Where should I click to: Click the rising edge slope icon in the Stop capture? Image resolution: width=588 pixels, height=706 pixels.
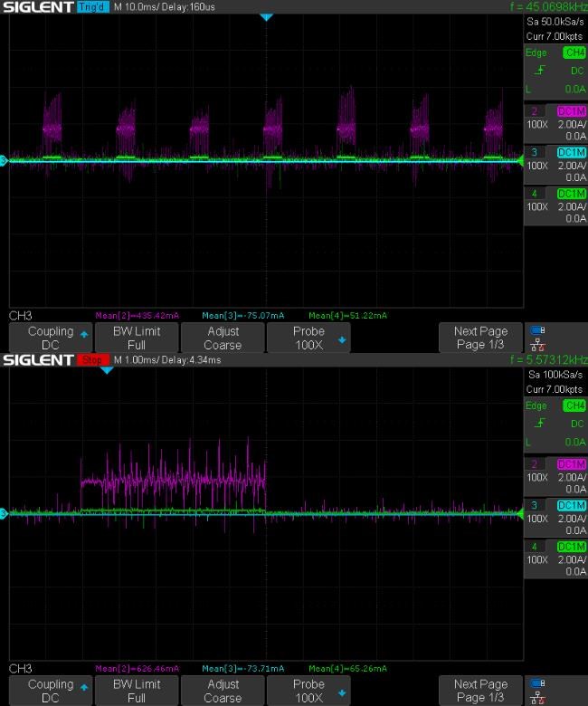[x=540, y=424]
